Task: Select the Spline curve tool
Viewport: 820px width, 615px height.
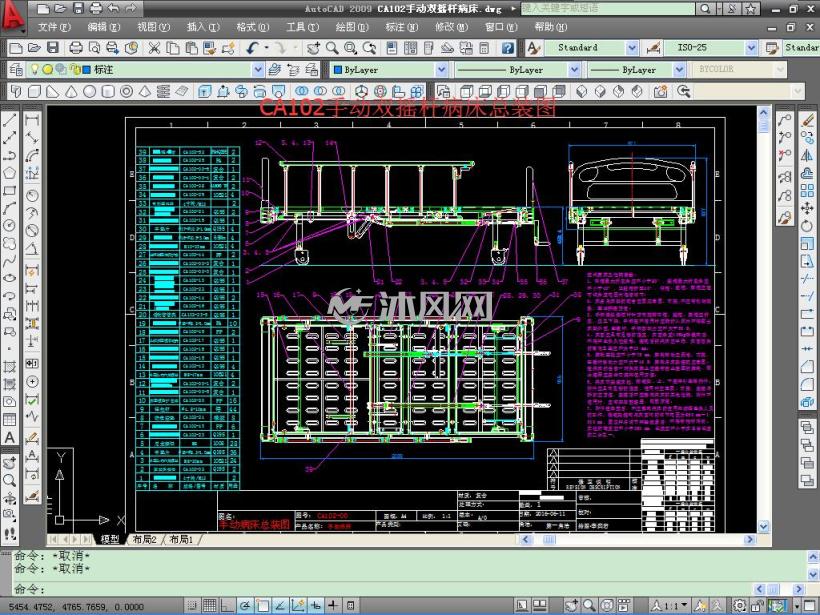Action: coord(9,261)
